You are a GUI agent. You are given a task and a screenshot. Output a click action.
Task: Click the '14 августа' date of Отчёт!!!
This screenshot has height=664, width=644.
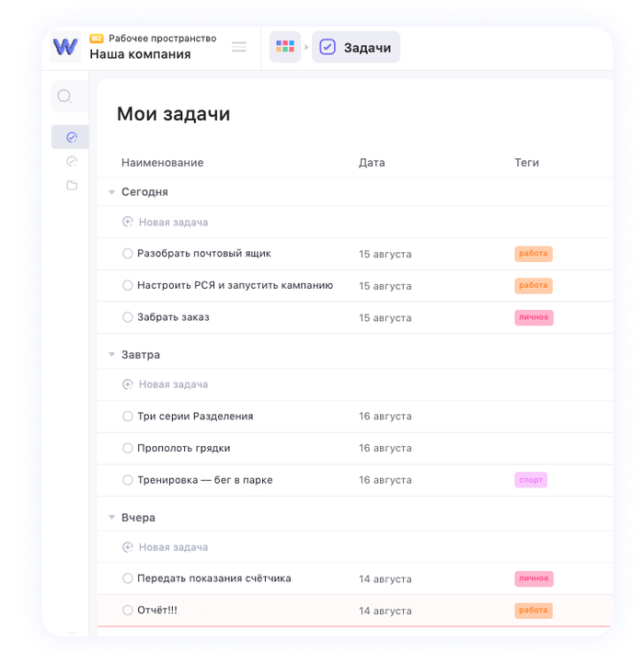click(x=385, y=611)
